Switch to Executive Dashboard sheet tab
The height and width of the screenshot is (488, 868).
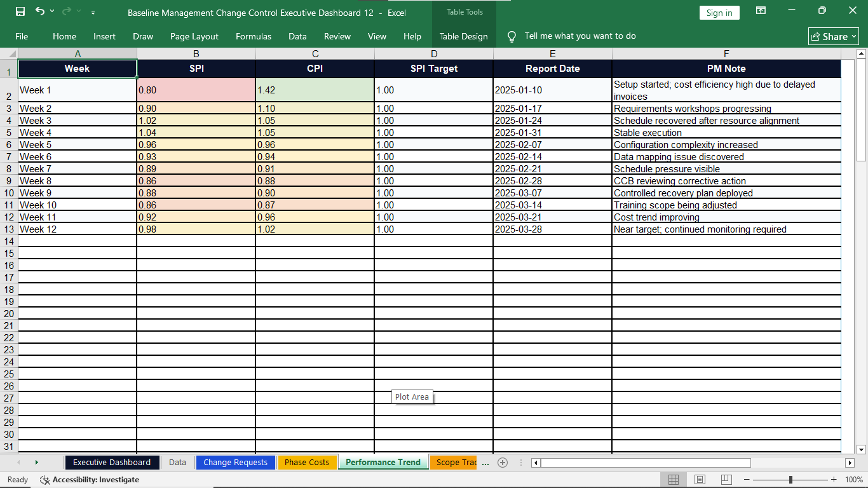point(112,463)
